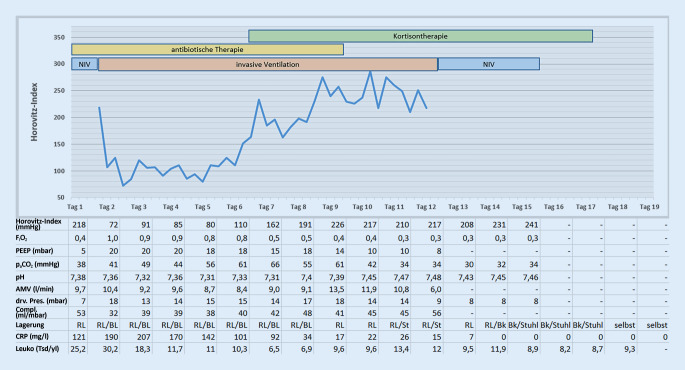Select the drv. Pres. value 7
Image resolution: width=685 pixels, height=370 pixels.
[x=83, y=301]
